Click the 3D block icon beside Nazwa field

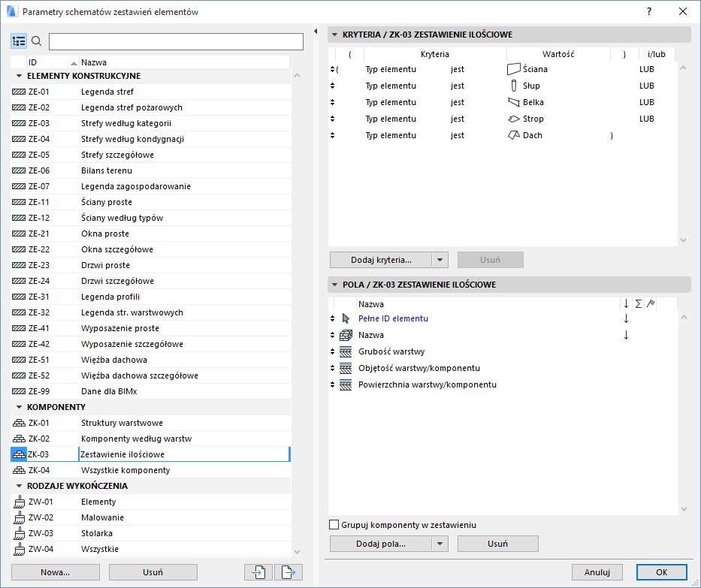pos(346,335)
